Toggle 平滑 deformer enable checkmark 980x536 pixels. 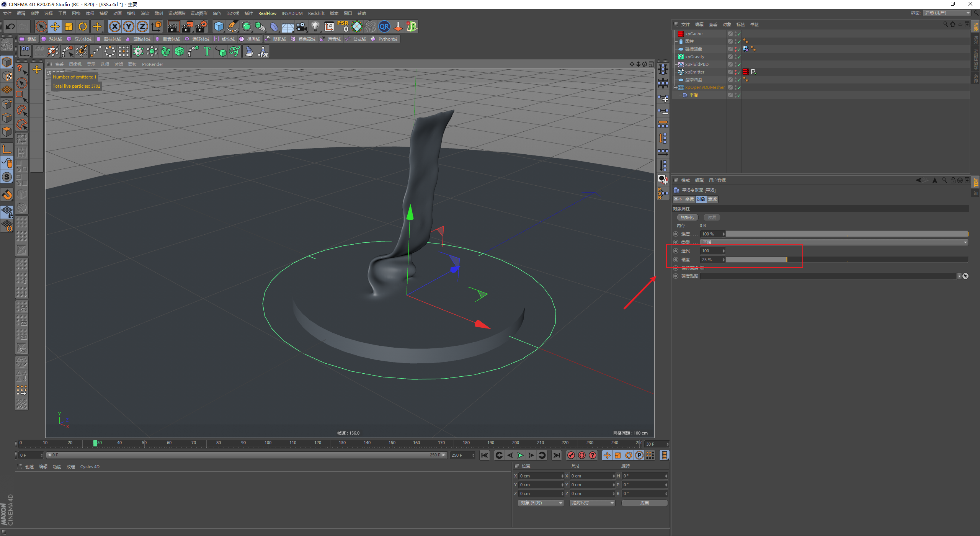[739, 95]
